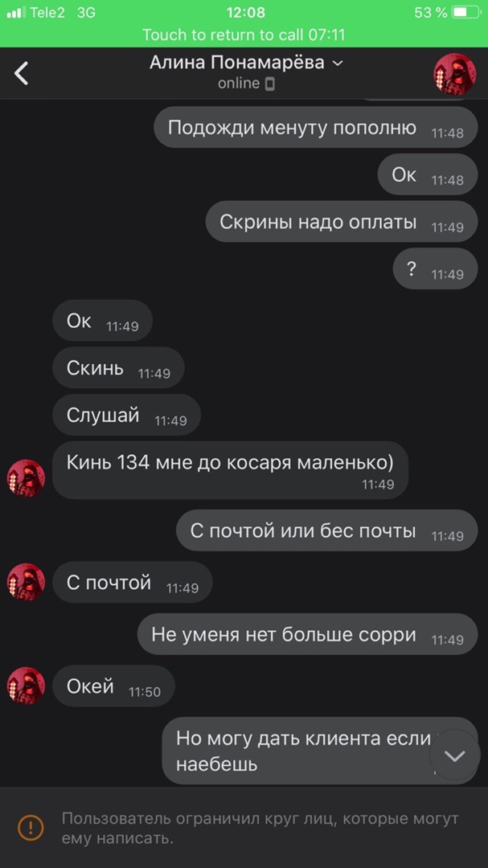Open profile avatar in the header
The width and height of the screenshot is (488, 868).
click(x=454, y=74)
